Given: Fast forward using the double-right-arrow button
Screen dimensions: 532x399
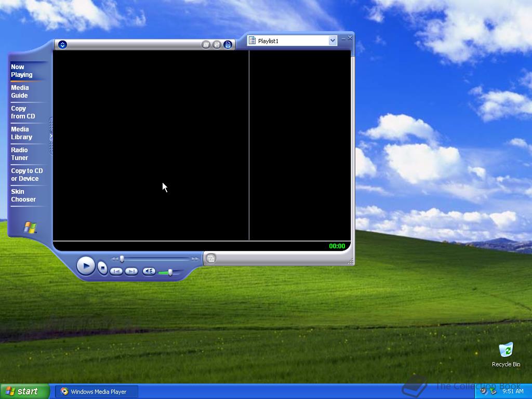Looking at the screenshot, I should [x=195, y=259].
